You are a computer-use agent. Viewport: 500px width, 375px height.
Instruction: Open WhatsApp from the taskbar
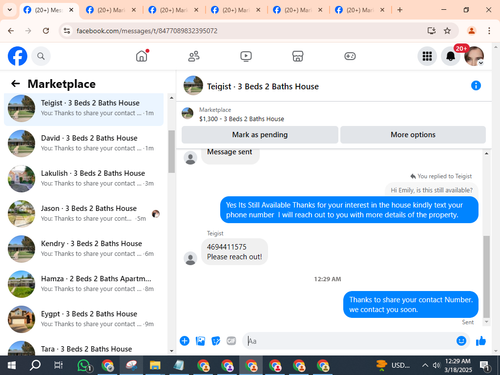click(84, 365)
